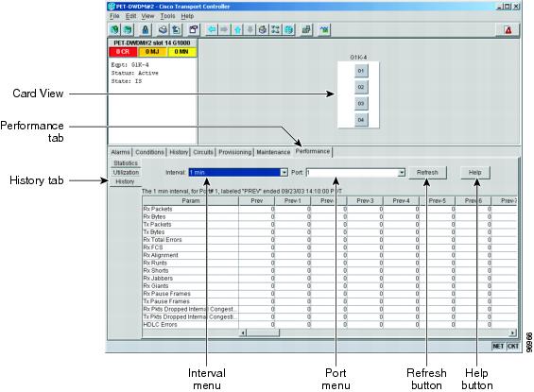Select port 02 on the G1K-4 card
The image size is (534, 392).
(x=361, y=87)
